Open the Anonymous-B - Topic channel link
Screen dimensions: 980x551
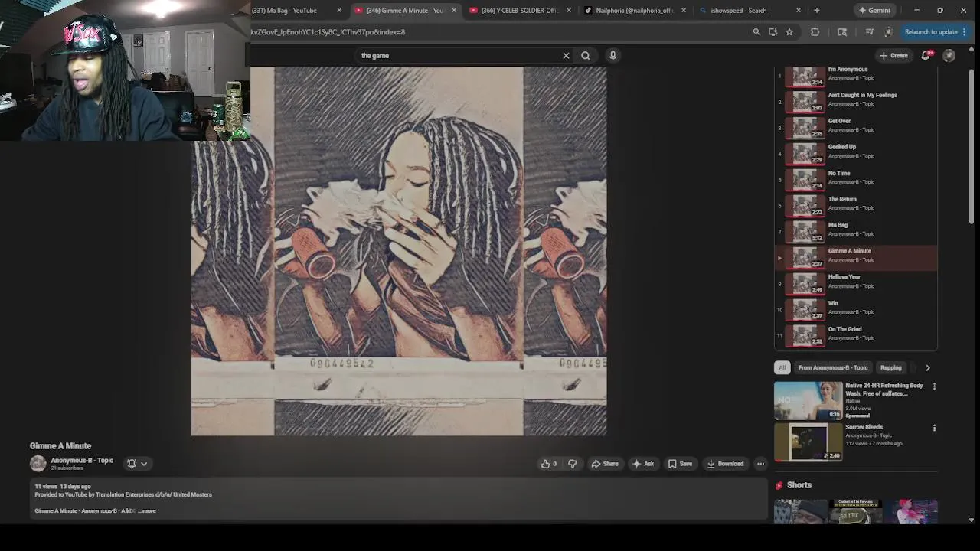[x=82, y=461]
